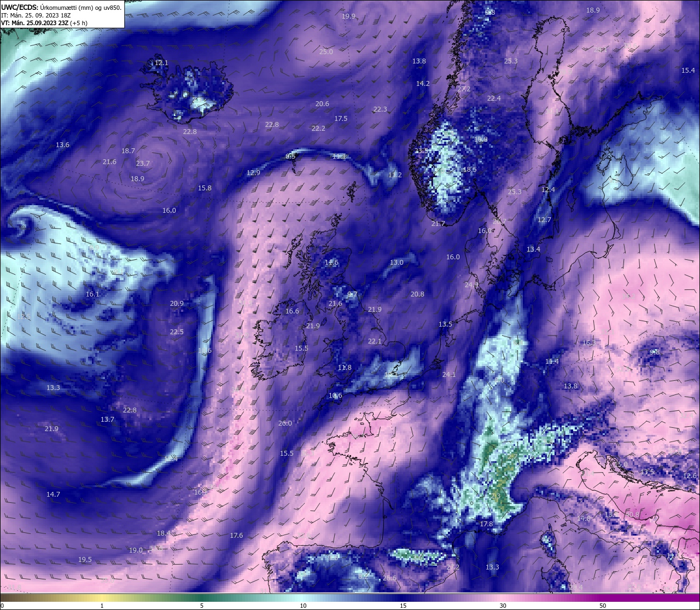Click the map value 12.7
Screen dimensions: 700x610
pyautogui.click(x=544, y=220)
